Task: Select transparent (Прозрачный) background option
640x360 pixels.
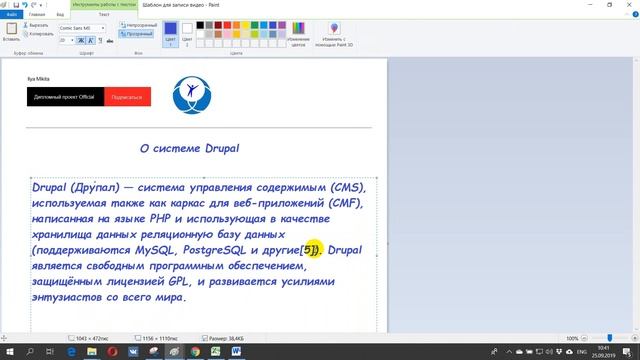Action: point(136,34)
